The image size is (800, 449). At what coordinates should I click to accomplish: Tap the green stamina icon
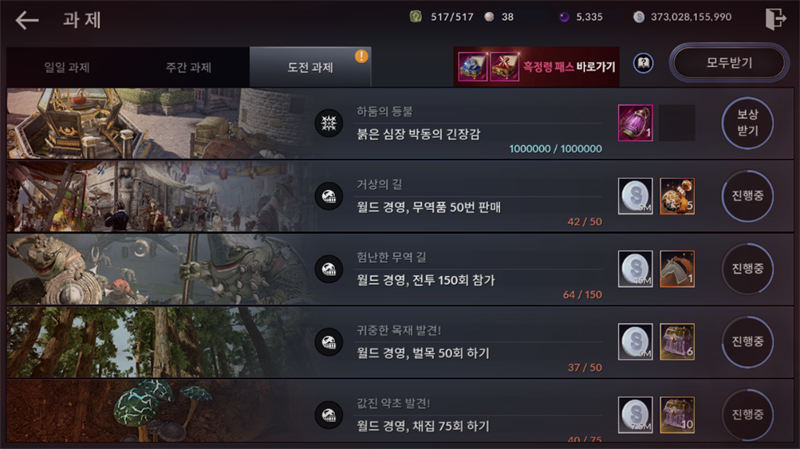click(416, 17)
